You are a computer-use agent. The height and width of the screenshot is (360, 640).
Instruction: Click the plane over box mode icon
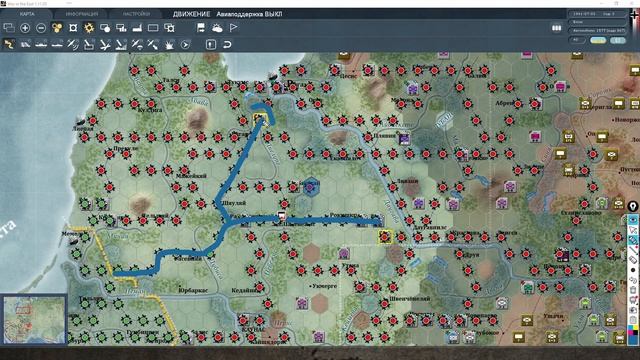pyautogui.click(x=89, y=44)
